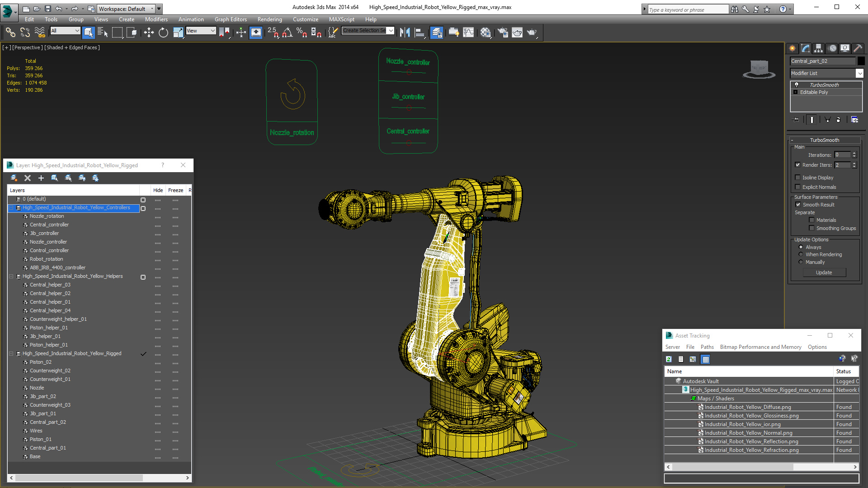This screenshot has height=488, width=868.
Task: Open the MAXScript menu
Action: click(341, 19)
